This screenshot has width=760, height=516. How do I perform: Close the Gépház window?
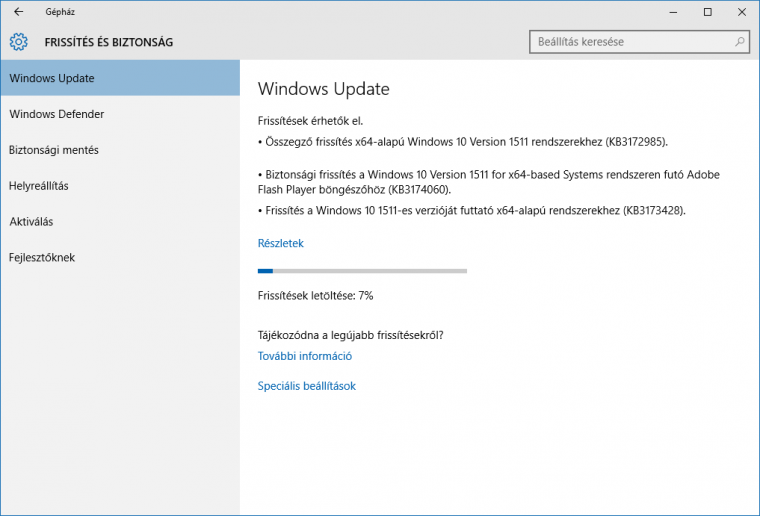pyautogui.click(x=742, y=12)
